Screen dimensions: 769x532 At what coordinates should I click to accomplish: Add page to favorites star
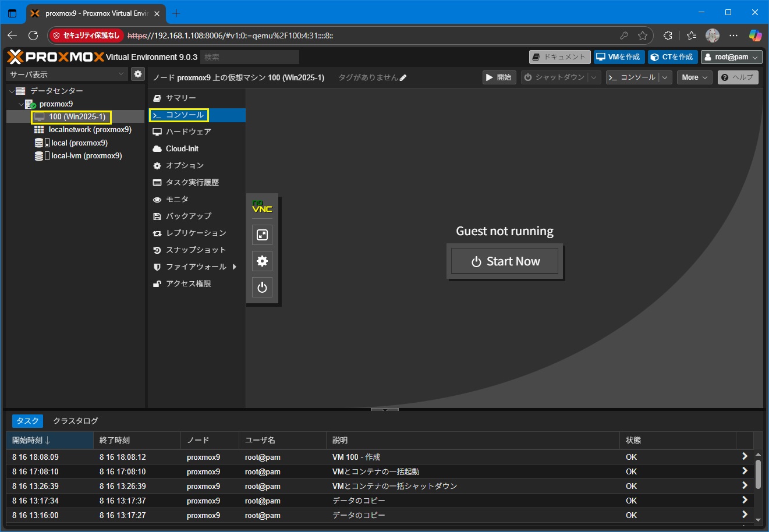(x=642, y=36)
